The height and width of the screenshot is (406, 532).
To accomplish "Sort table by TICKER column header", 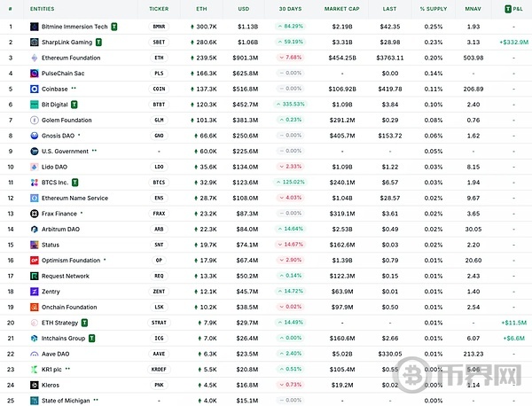I will (159, 9).
